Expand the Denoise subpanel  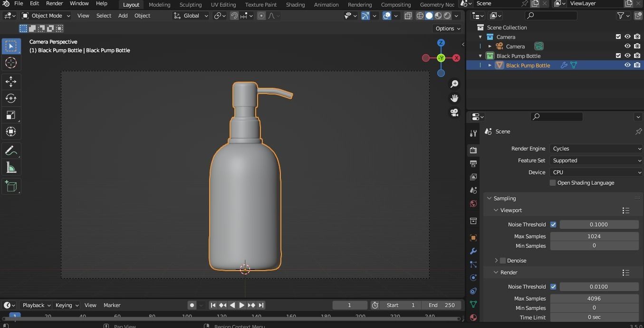tap(496, 261)
